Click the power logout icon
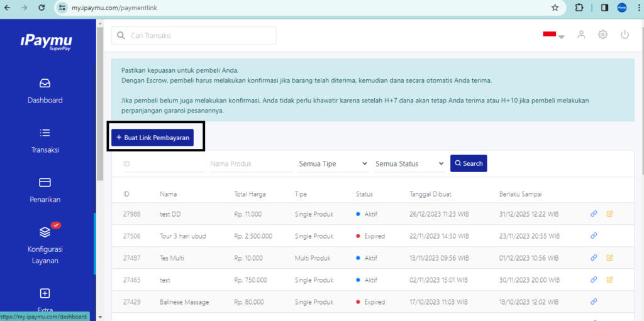The width and height of the screenshot is (644, 321). point(625,35)
